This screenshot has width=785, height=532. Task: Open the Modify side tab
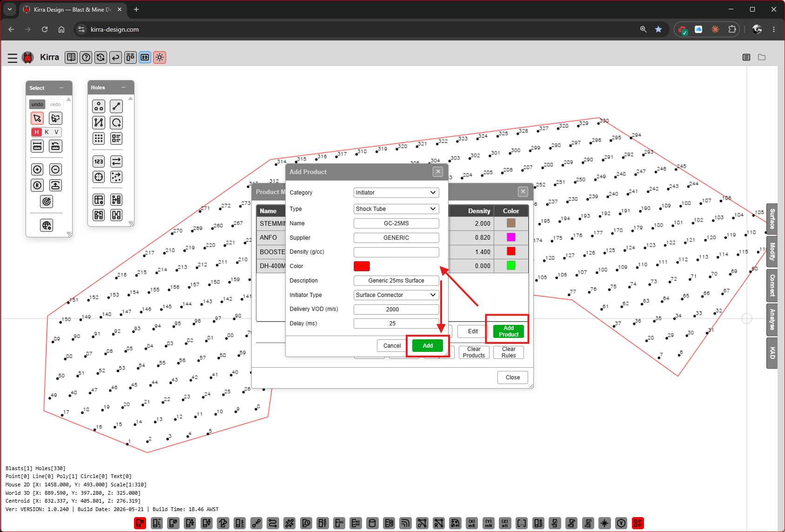772,252
